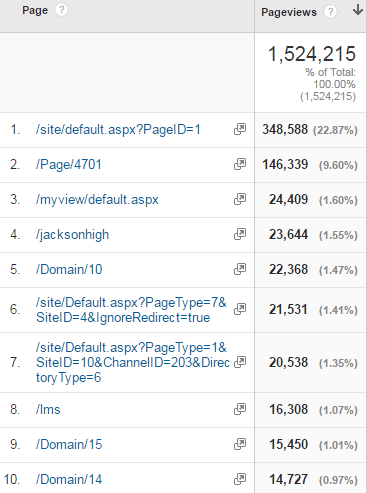The image size is (367, 493).
Task: Click the Page column header
Action: 35,10
